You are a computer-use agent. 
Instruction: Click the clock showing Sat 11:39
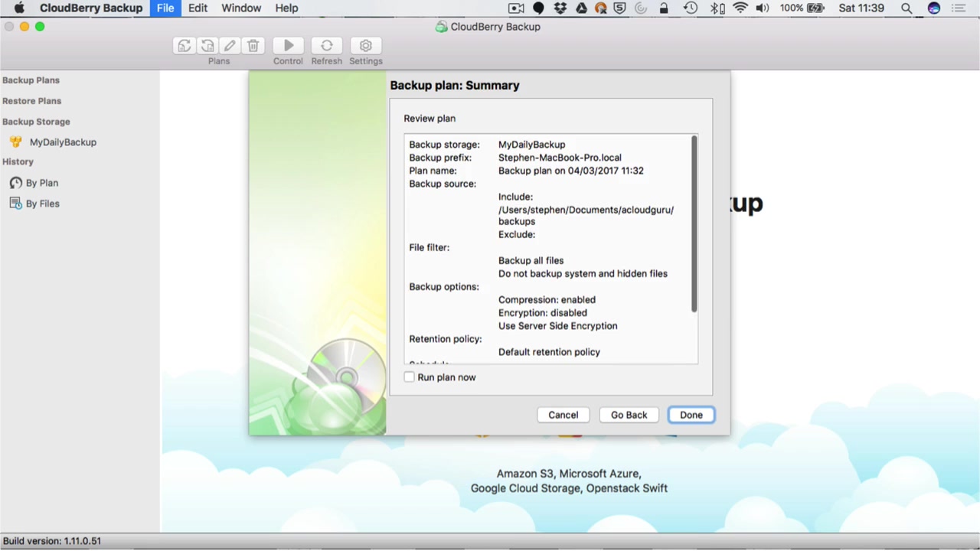pos(861,8)
